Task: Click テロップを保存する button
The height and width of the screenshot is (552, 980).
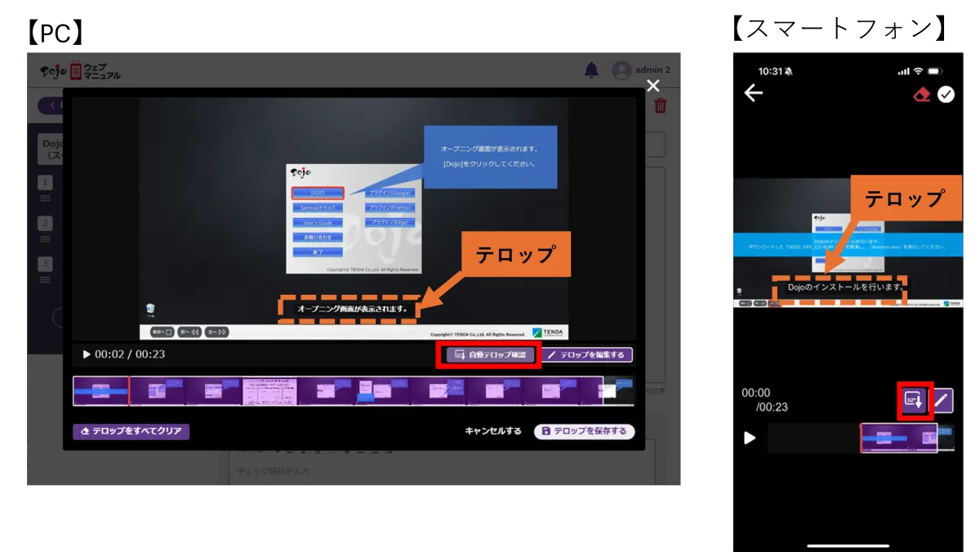Action: pyautogui.click(x=584, y=431)
